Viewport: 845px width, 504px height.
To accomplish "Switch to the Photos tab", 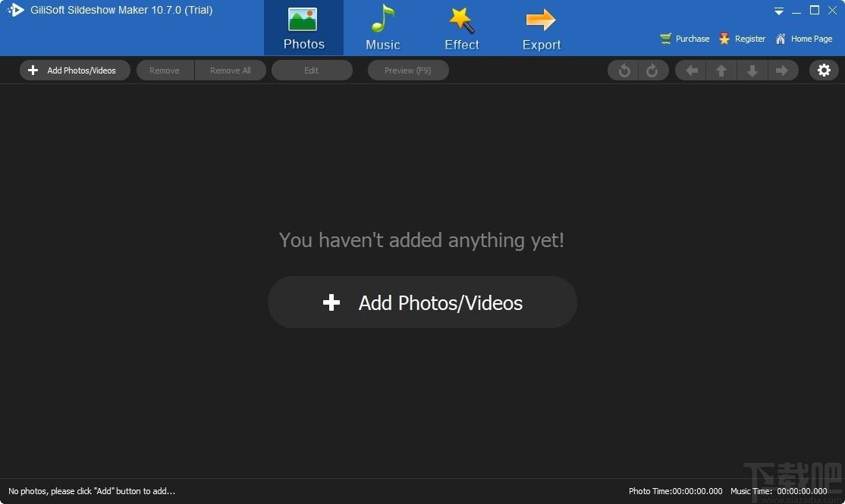I will click(x=303, y=28).
